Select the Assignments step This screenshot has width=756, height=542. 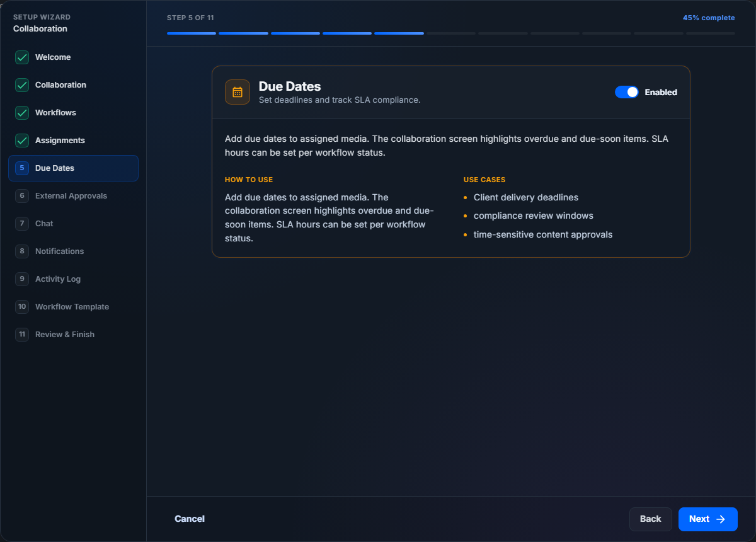[x=73, y=141]
